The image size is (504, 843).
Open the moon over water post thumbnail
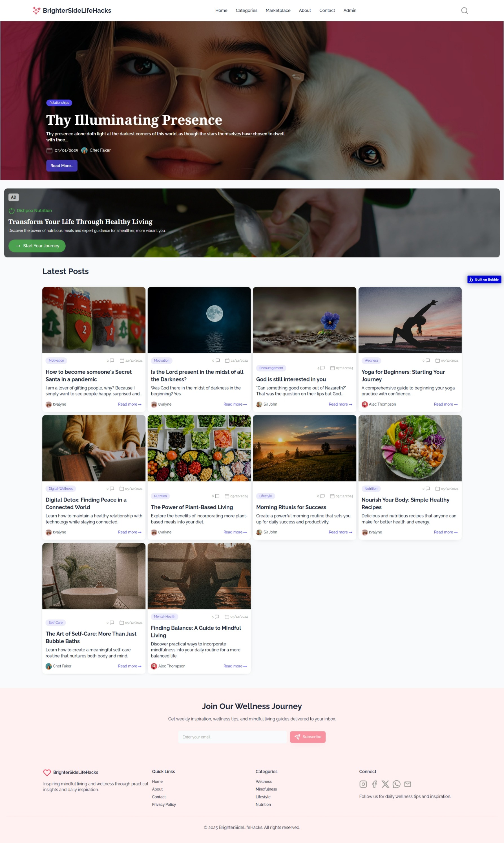(x=199, y=320)
